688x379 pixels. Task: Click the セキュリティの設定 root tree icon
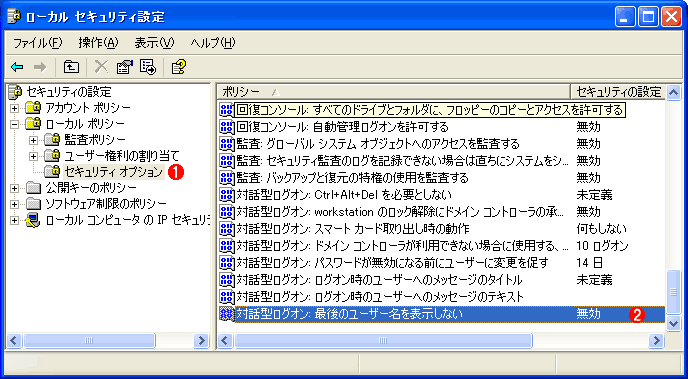click(16, 91)
